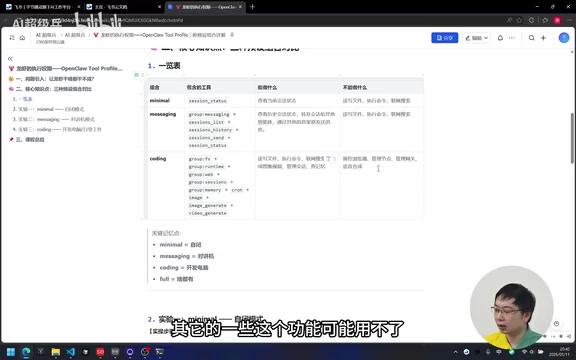Open the browser settings ellipsis menu
576x360 pixels.
pos(569,20)
